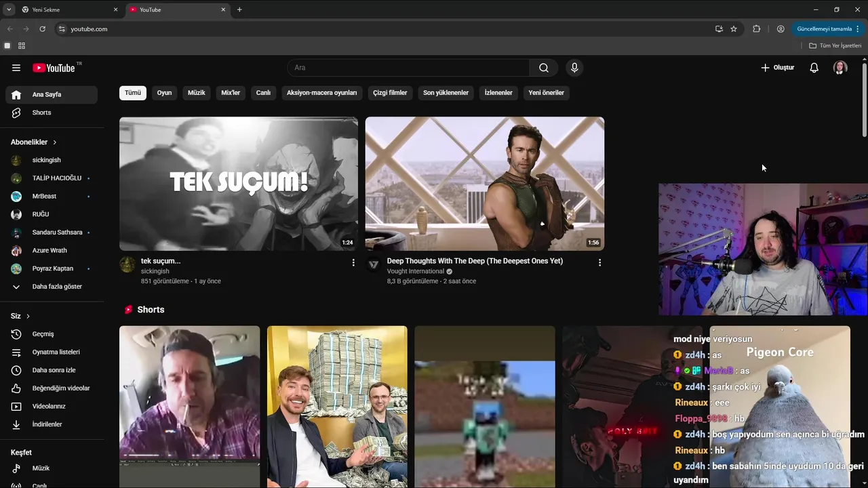Viewport: 868px width, 488px height.
Task: Open the Minecraft character Shorts thumbnail
Action: pyautogui.click(x=485, y=407)
